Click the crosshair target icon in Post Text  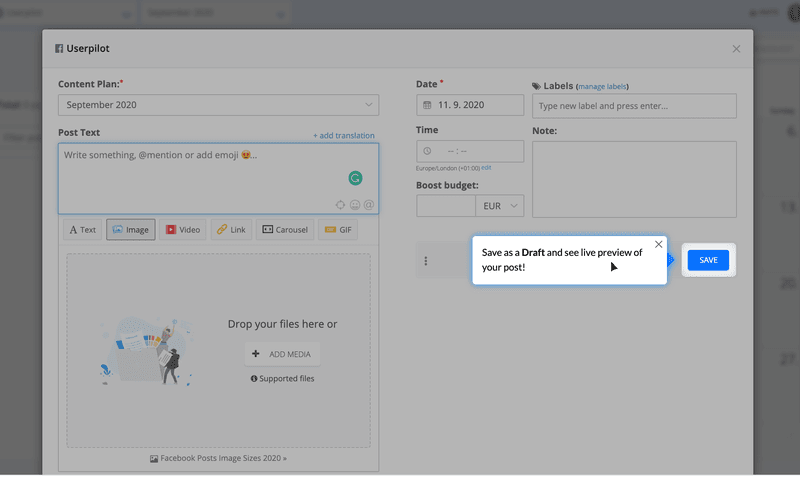click(341, 205)
